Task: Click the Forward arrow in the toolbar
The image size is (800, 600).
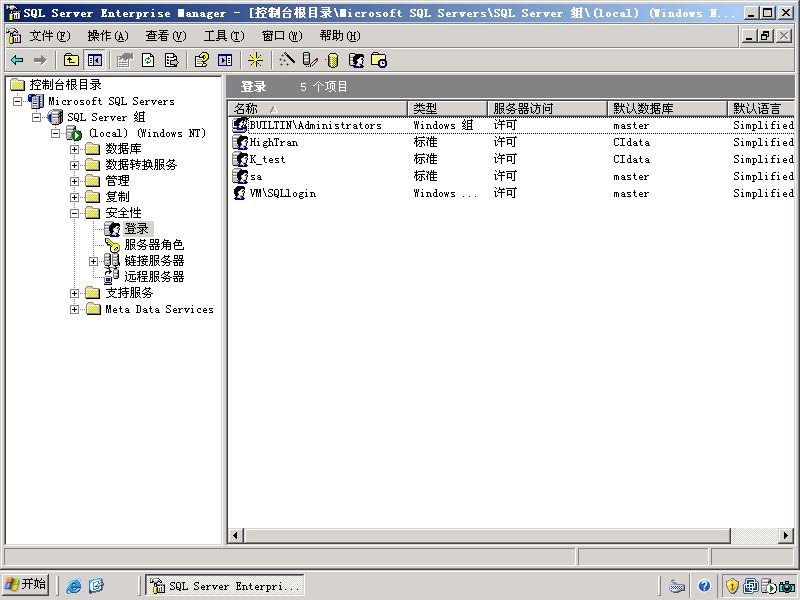Action: pos(40,60)
